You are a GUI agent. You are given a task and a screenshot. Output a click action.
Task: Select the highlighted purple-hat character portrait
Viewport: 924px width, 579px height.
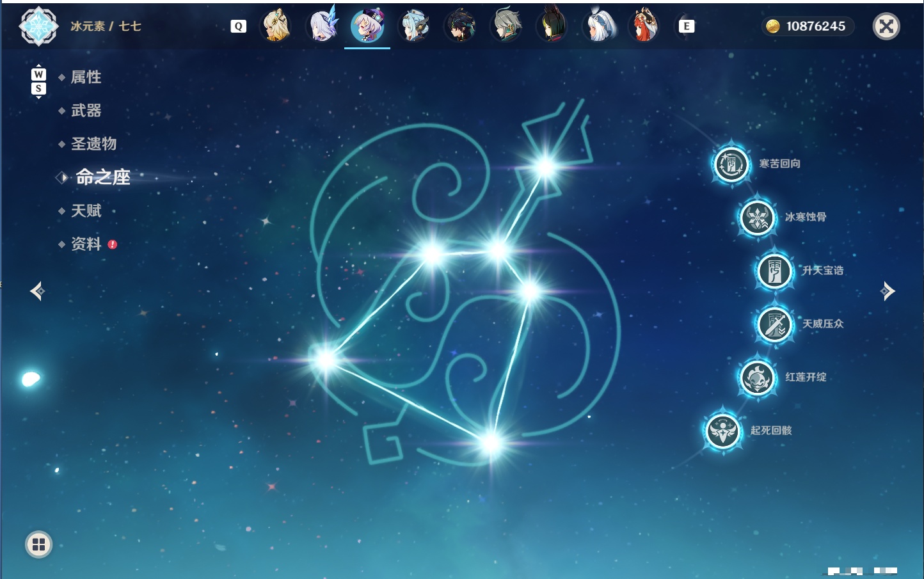click(x=367, y=26)
